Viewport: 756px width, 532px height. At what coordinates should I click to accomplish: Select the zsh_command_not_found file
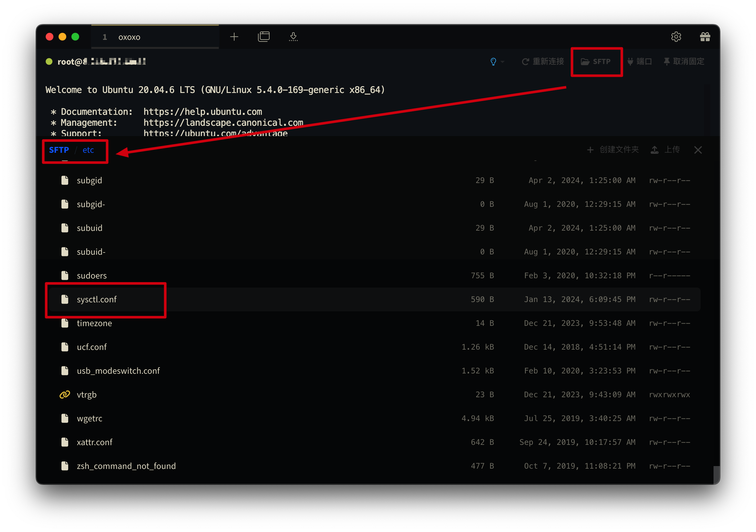[374, 466]
